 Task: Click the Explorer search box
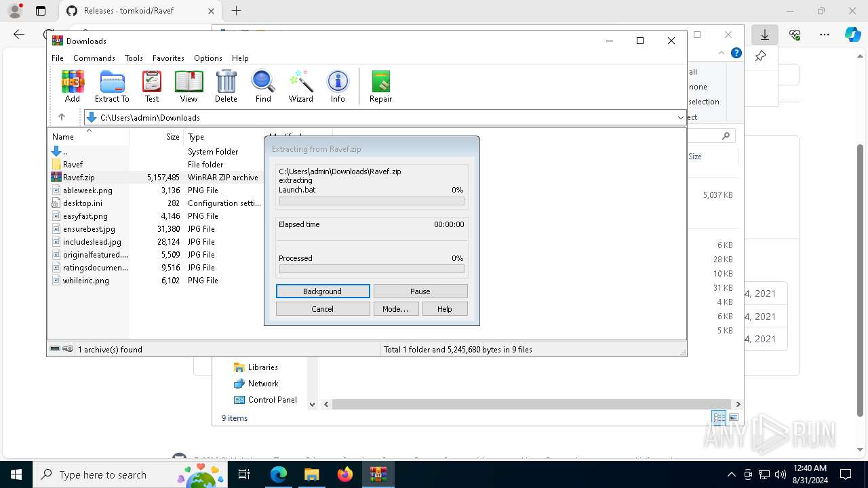tap(711, 136)
